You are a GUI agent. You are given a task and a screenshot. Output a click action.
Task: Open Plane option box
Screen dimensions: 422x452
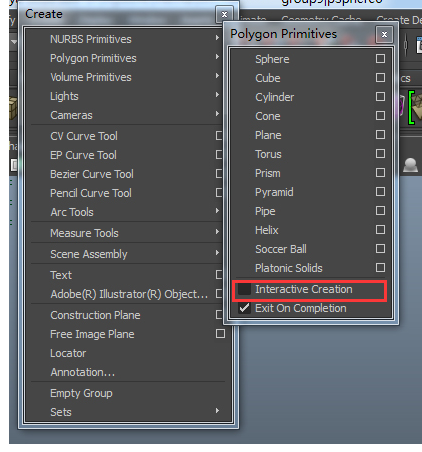coord(380,135)
